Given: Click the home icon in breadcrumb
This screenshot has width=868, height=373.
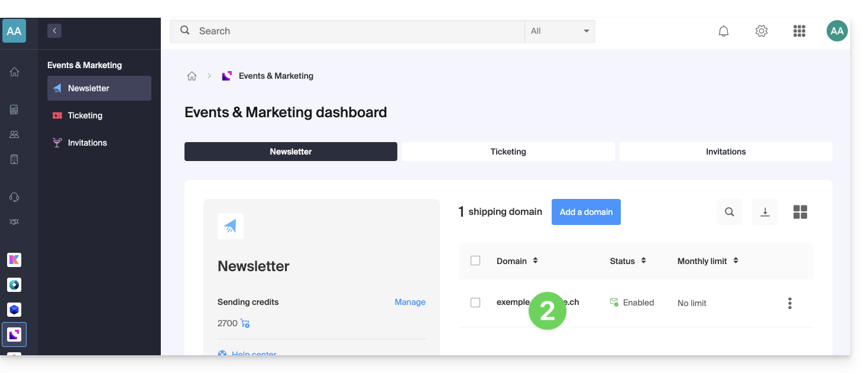Looking at the screenshot, I should pos(192,76).
